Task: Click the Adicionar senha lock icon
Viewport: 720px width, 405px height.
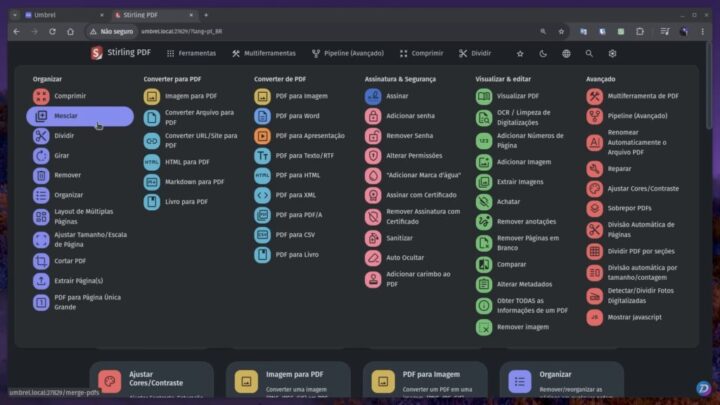Action: [x=373, y=116]
